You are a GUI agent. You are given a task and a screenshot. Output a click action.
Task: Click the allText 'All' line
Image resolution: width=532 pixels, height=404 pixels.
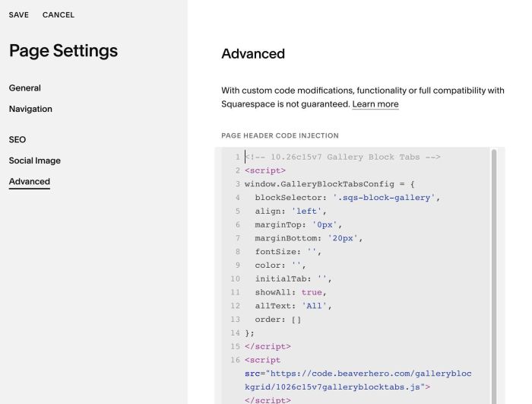pyautogui.click(x=293, y=306)
